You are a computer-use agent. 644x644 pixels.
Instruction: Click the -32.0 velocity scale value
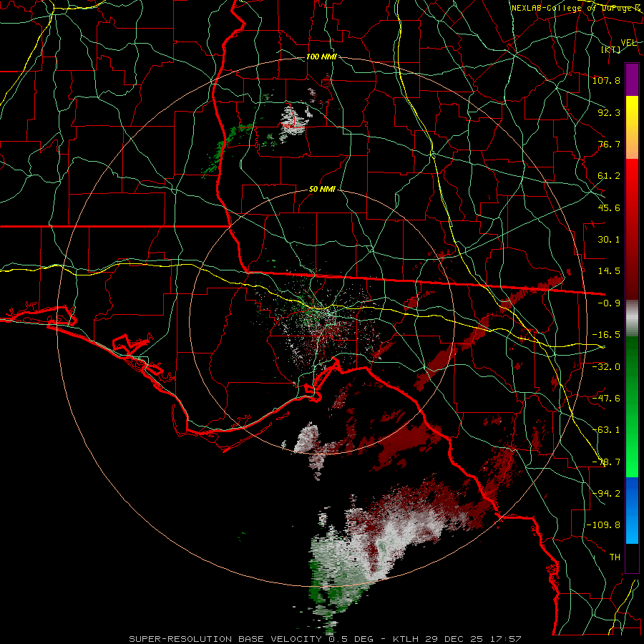606,366
